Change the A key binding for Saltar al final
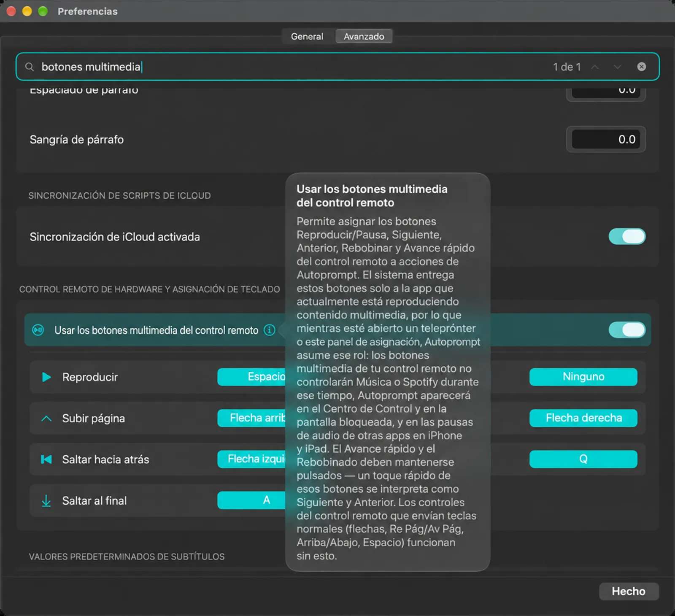Screen dimensions: 675x616 click(x=251, y=500)
